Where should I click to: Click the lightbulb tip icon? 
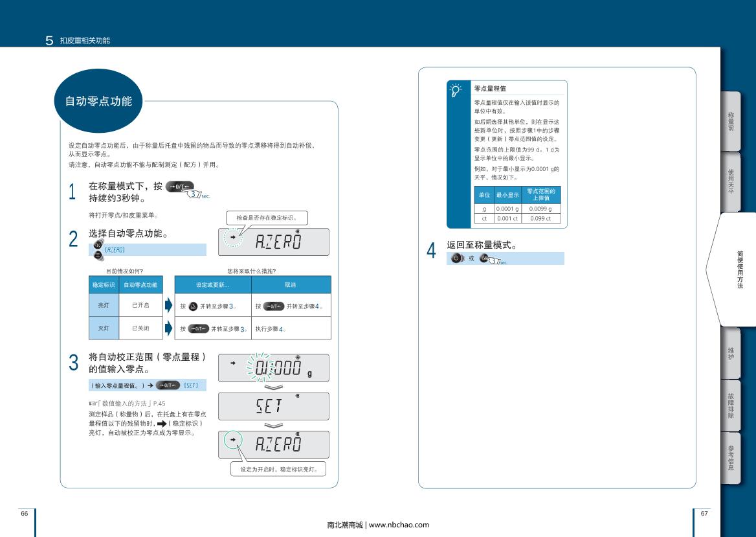coord(457,89)
